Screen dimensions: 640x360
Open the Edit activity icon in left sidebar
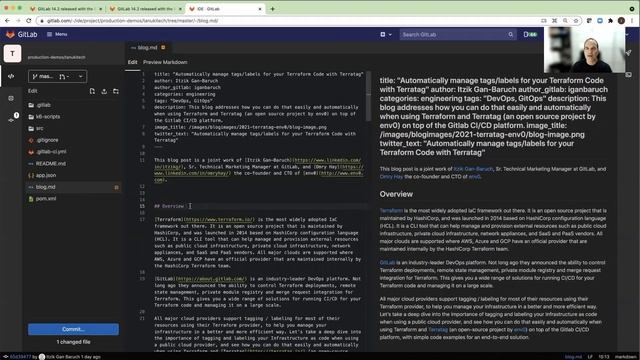tap(11, 76)
